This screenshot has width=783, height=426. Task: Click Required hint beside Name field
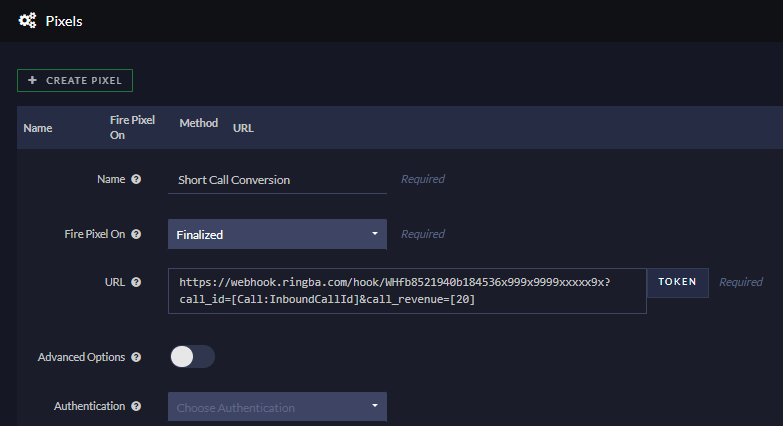click(422, 179)
